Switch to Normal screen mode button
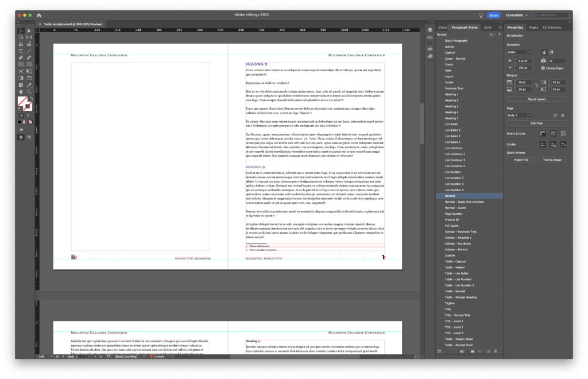Viewport: 588px width, 379px height. coord(21,137)
